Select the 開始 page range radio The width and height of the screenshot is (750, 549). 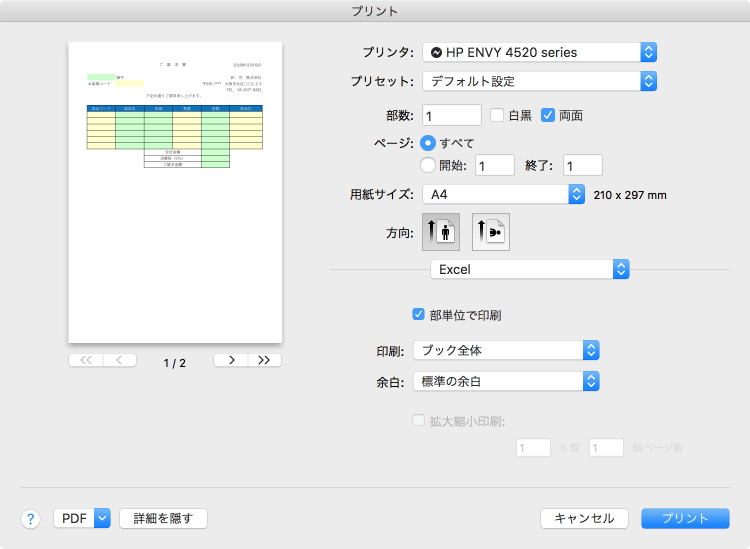[429, 165]
